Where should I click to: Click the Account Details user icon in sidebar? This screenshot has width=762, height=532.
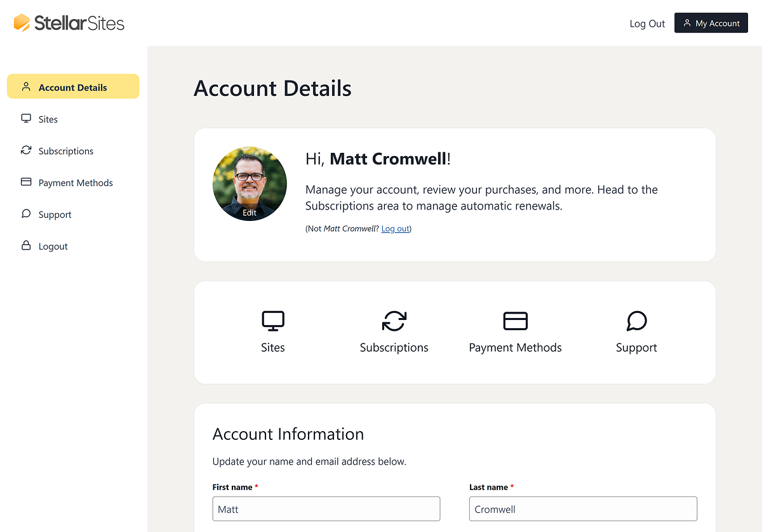(x=25, y=86)
